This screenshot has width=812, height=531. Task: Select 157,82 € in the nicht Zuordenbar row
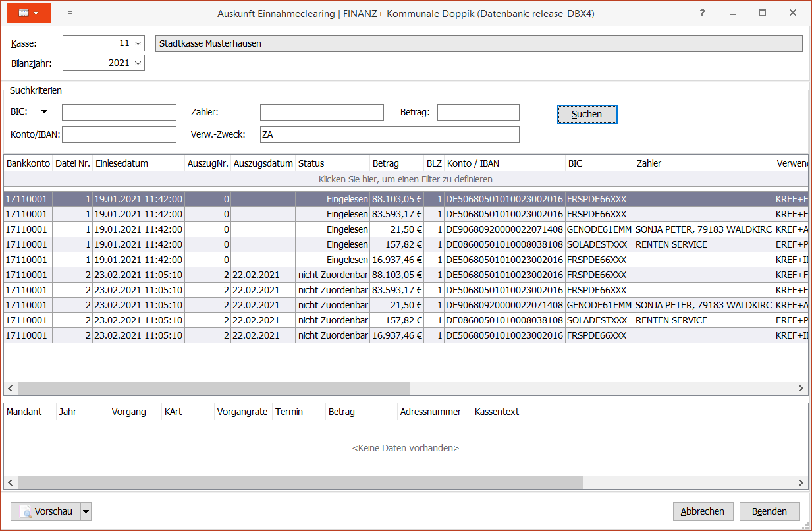pos(396,320)
